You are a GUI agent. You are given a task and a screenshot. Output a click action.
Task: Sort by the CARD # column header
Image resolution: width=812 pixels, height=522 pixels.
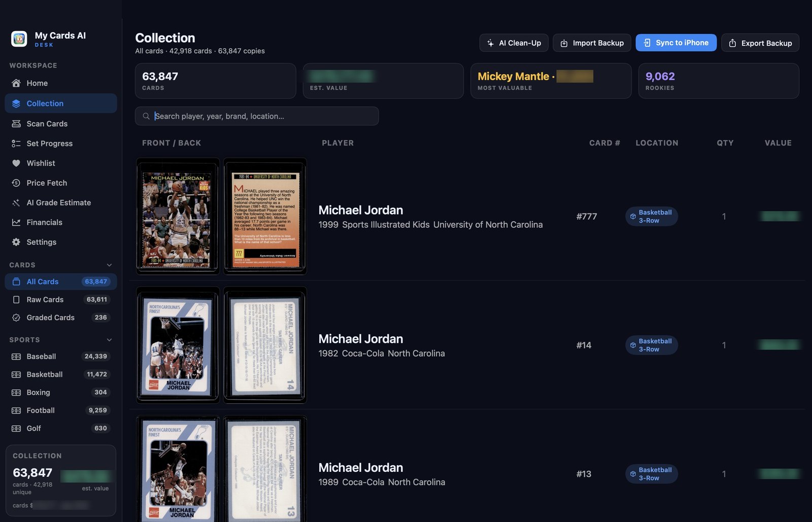604,143
